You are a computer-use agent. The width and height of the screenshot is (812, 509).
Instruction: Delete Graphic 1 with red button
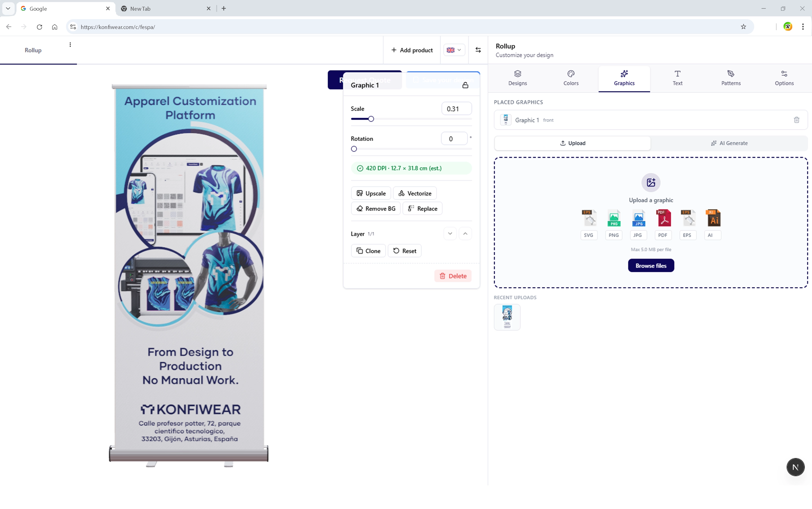point(453,276)
